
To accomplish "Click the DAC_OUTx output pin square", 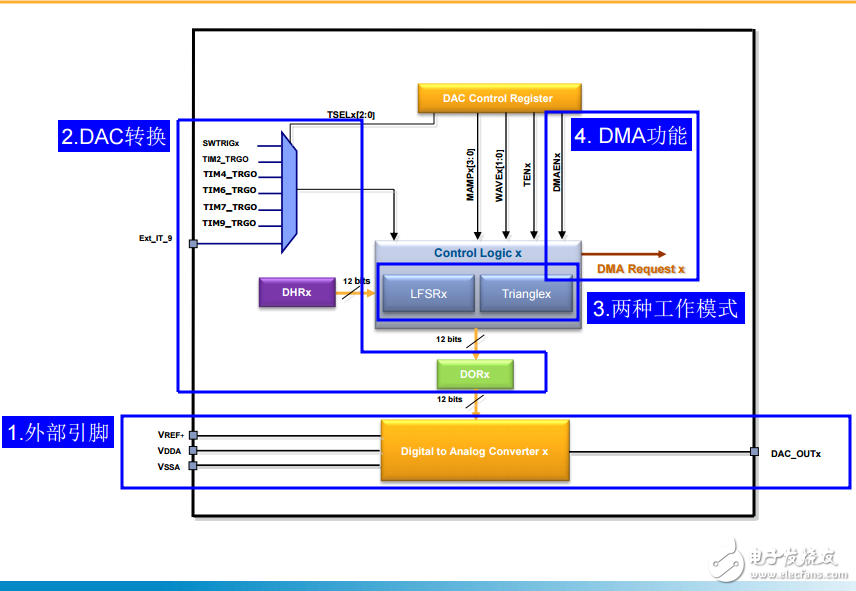I will tap(755, 452).
